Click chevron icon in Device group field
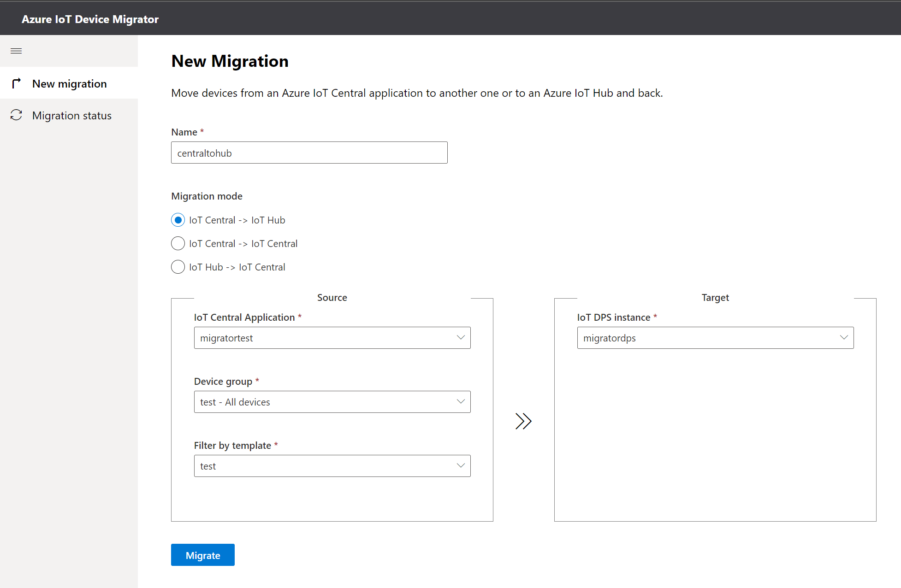 point(460,401)
